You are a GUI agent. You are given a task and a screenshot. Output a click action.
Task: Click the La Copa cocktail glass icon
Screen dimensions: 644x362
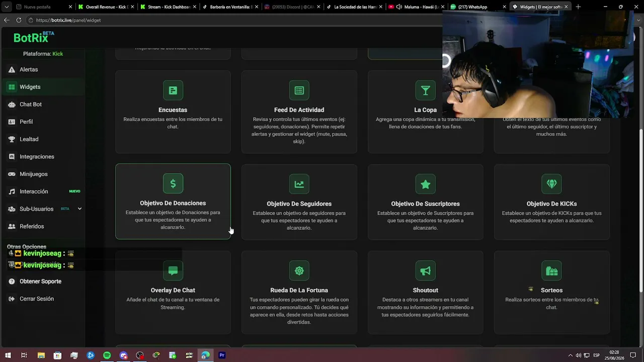point(426,90)
